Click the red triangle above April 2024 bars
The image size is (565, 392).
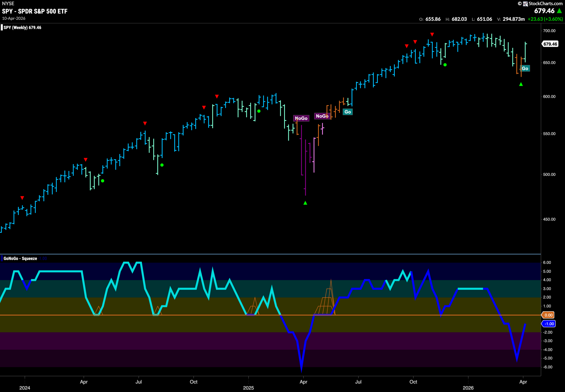pyautogui.click(x=86, y=160)
